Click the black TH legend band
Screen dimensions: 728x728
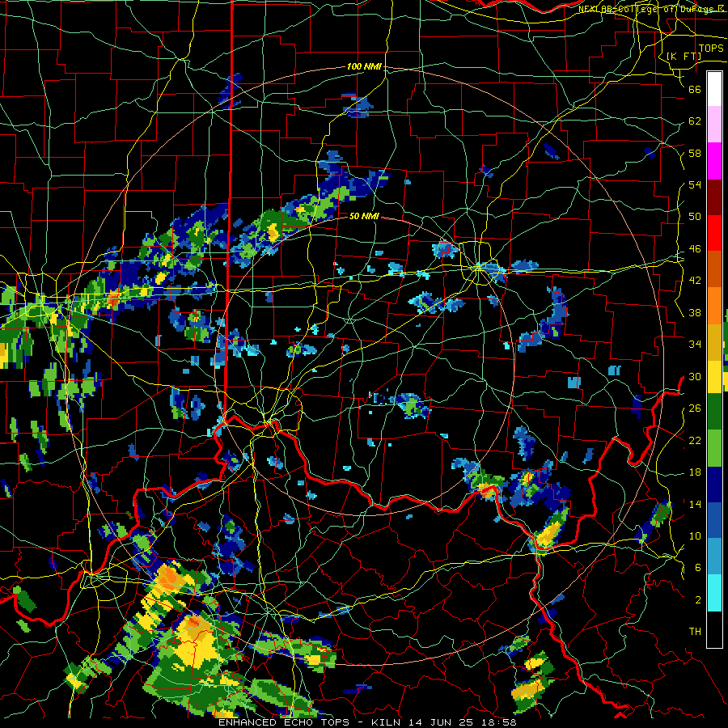pos(714,629)
